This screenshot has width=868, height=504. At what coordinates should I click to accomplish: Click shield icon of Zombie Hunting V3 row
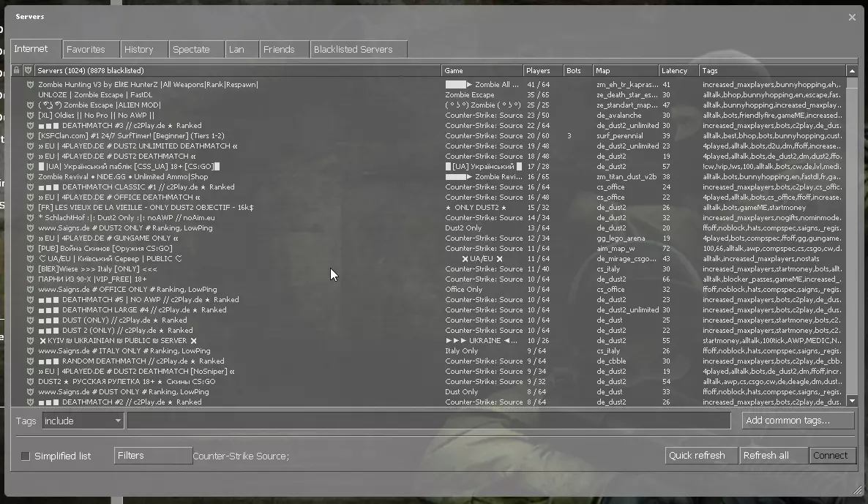point(31,85)
